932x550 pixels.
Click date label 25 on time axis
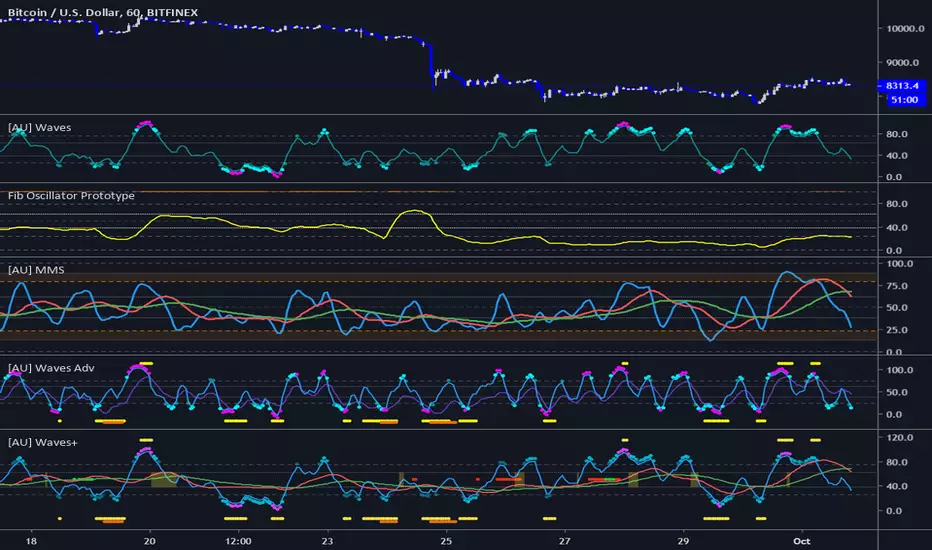[x=446, y=541]
